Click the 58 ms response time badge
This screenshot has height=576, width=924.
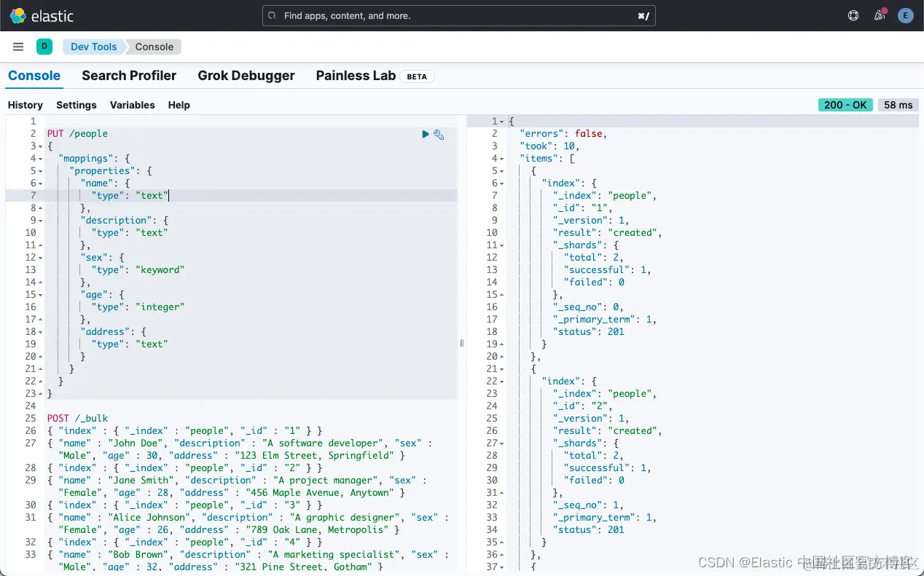click(898, 105)
